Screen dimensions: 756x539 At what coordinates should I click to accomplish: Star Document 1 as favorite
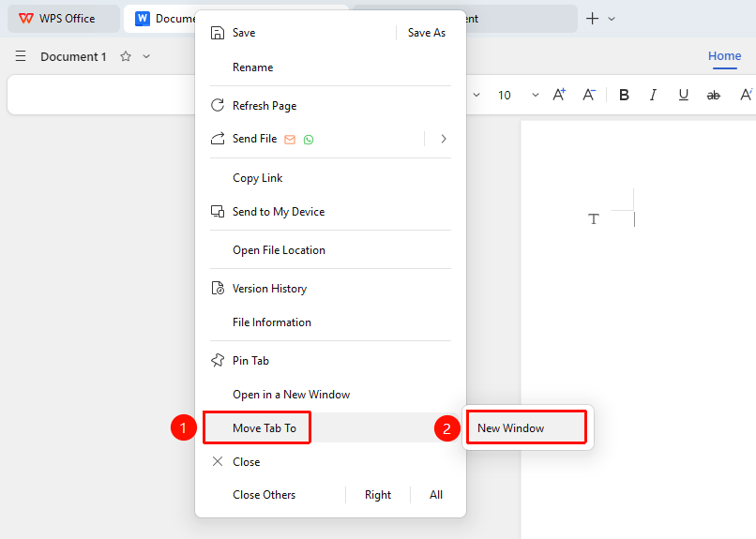(126, 56)
